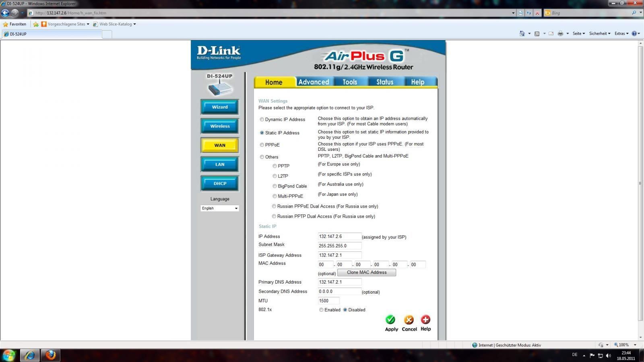Open the Extras menu dropdown
Screen dimensions: 644x362
click(x=621, y=34)
